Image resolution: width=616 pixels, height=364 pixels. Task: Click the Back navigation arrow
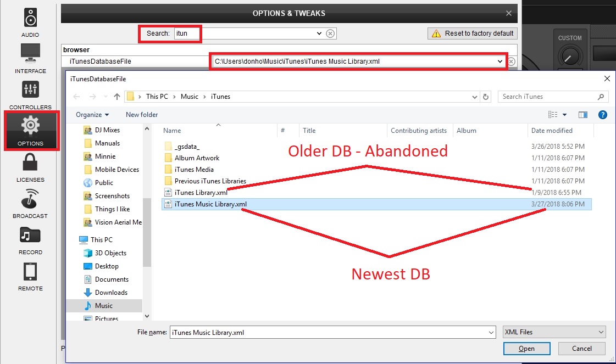coord(76,97)
